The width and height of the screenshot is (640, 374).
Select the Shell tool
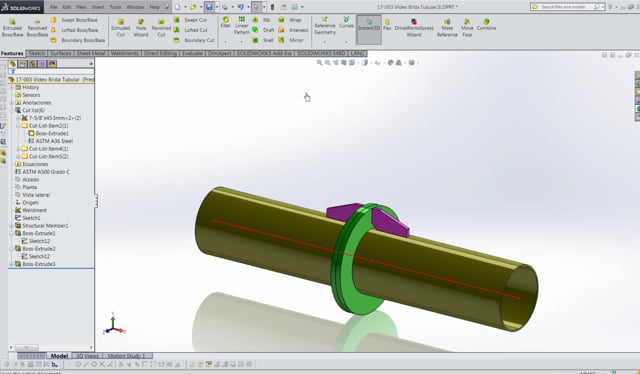tap(263, 40)
